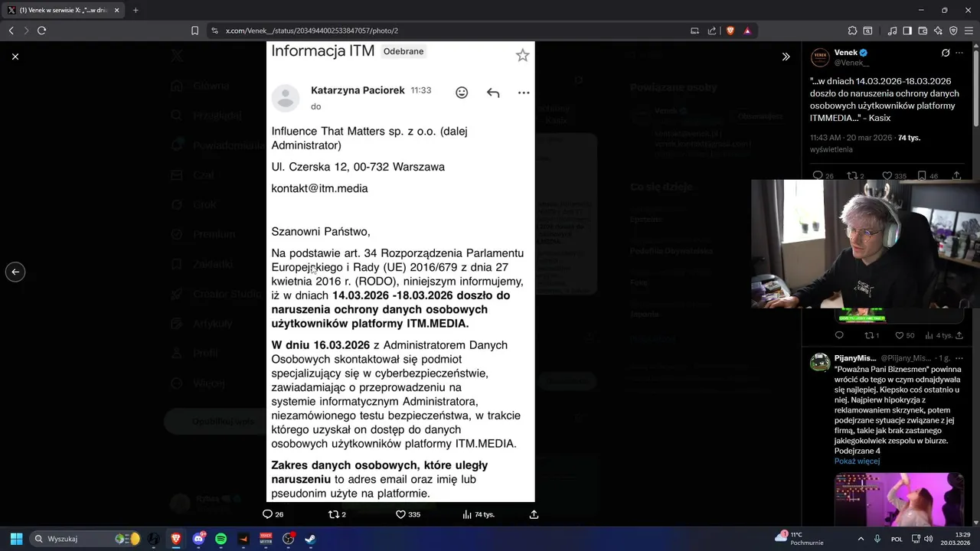Share Venek's tweet from the side panel

(x=956, y=176)
